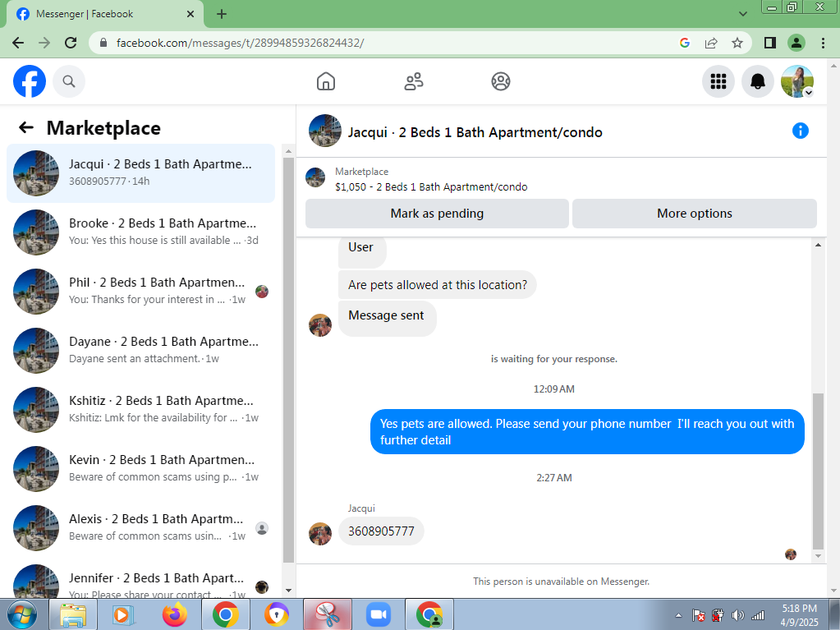Click the header title Jacqui · 2 Beds 1 Bath
Screen dimensions: 840x630
point(475,132)
